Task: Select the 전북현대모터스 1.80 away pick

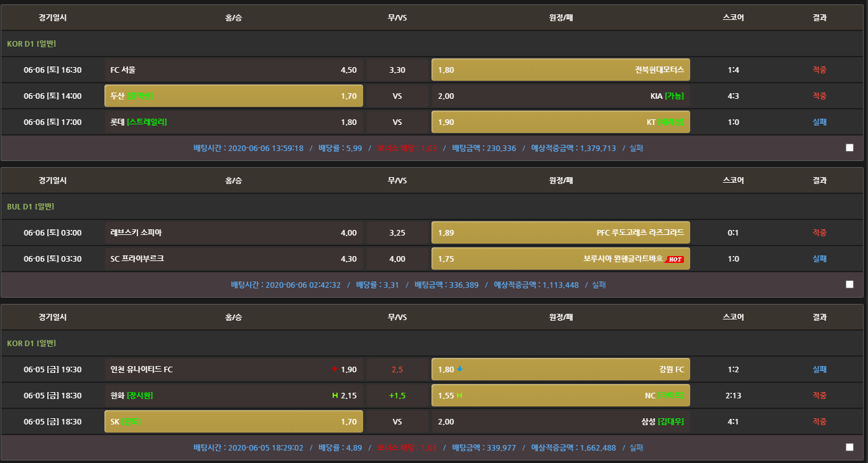Action: (x=560, y=70)
